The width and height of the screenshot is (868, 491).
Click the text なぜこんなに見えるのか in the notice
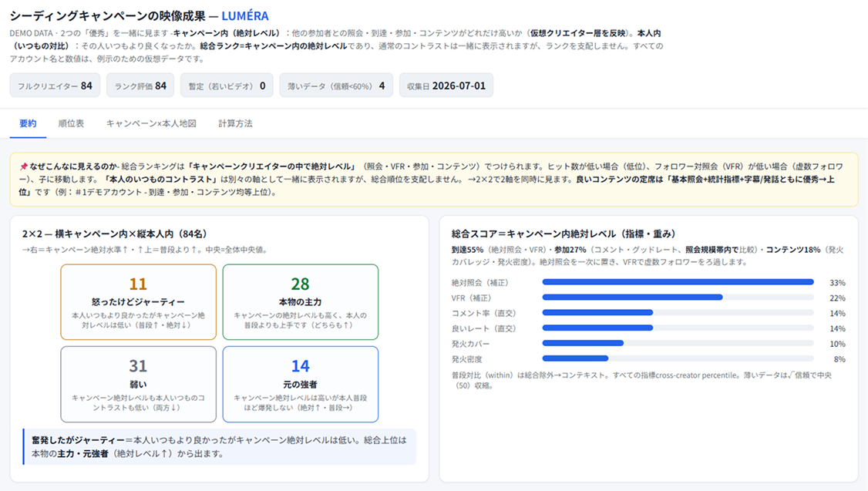74,166
